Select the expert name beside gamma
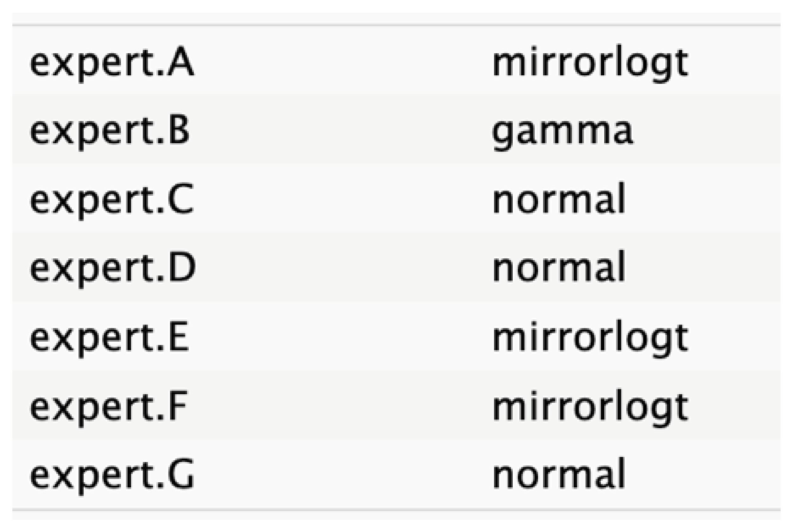Image resolution: width=786 pixels, height=532 pixels. click(110, 131)
